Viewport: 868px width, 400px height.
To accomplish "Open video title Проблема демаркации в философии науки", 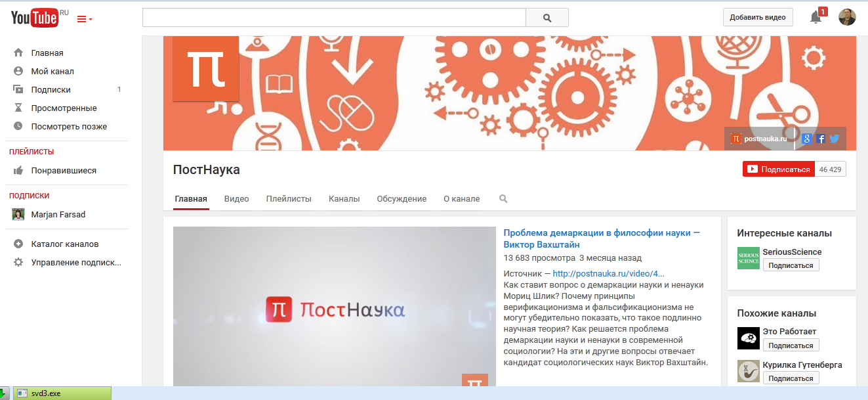I will 602,238.
